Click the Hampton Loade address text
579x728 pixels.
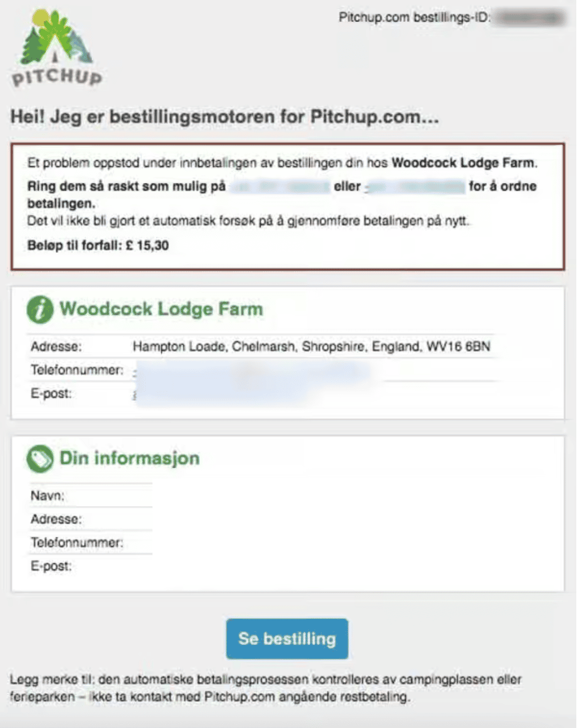[x=311, y=346]
